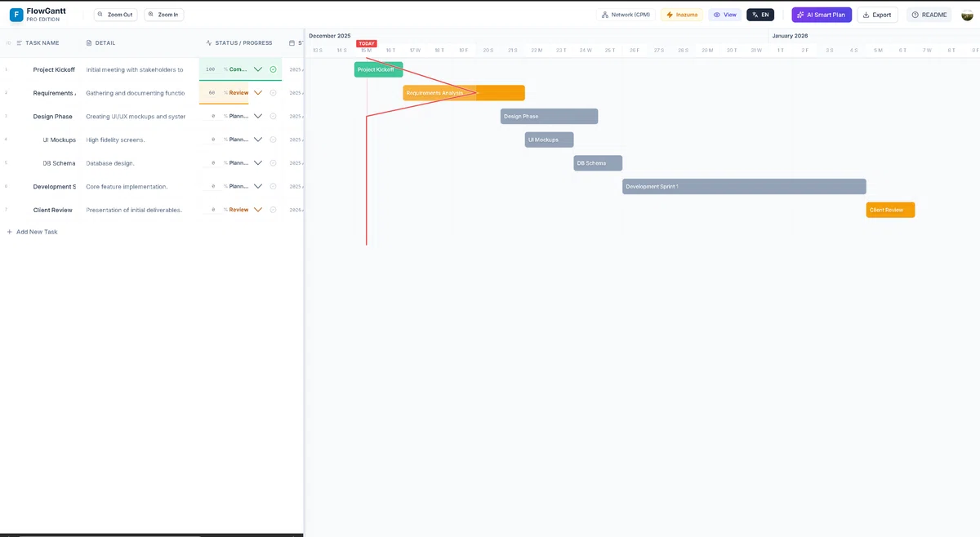Viewport: 980px width, 537px height.
Task: Launch AI Smart Plan
Action: tap(822, 15)
